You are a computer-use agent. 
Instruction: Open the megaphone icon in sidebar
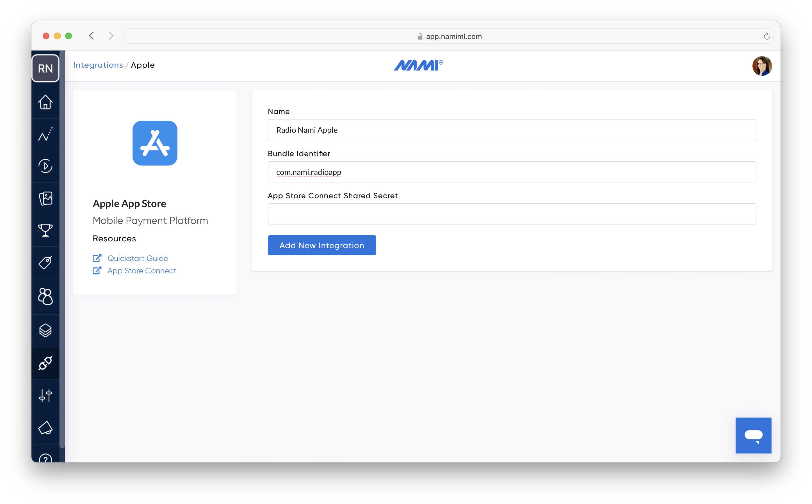click(x=45, y=428)
